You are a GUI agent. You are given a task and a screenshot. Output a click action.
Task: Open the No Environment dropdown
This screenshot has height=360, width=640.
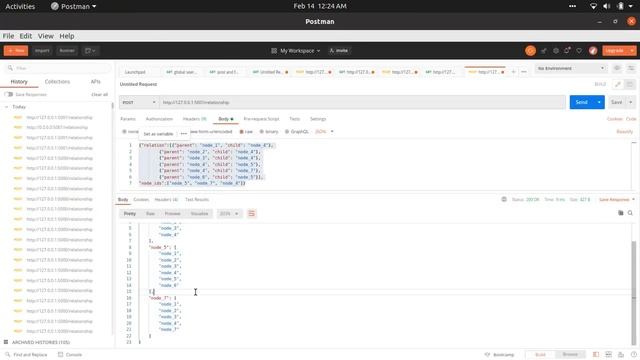(x=571, y=68)
